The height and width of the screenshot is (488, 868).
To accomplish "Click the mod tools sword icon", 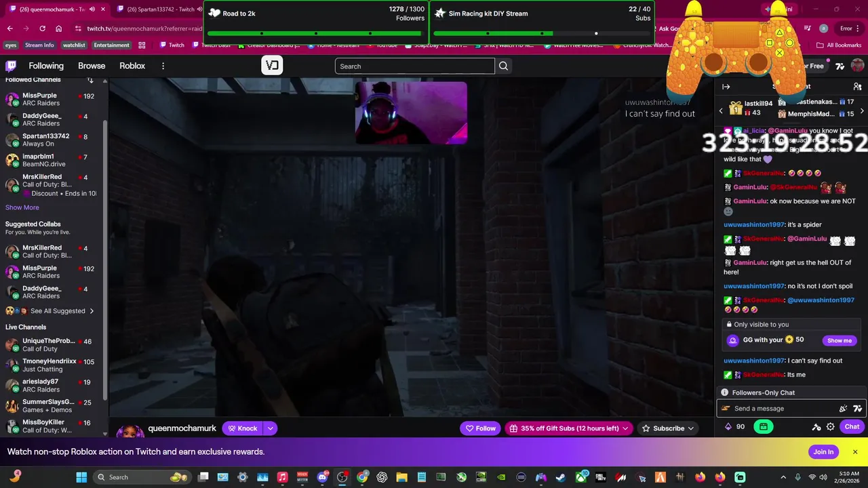I will point(816,426).
